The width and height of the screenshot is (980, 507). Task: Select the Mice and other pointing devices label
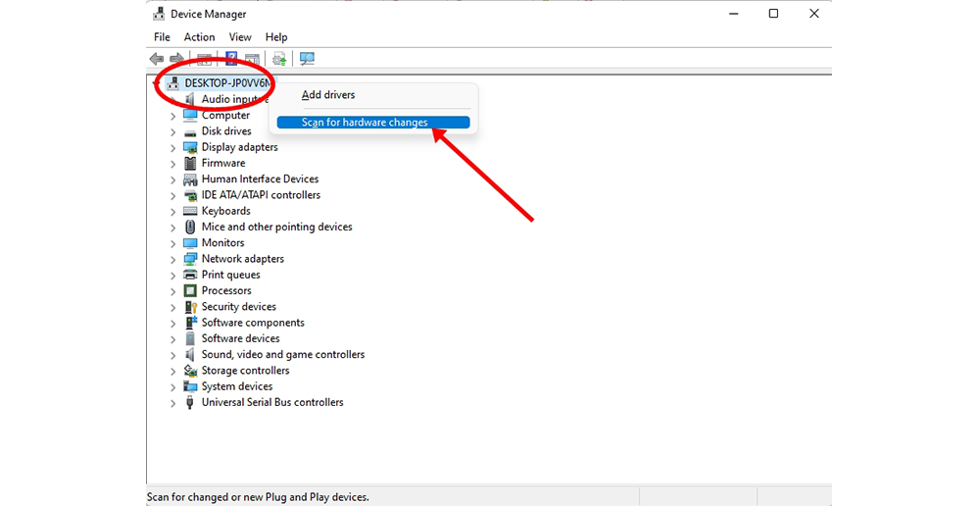(x=277, y=227)
